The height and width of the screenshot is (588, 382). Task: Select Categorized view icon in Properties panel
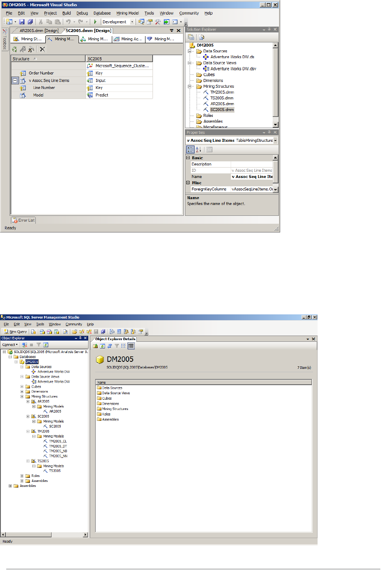pos(190,149)
